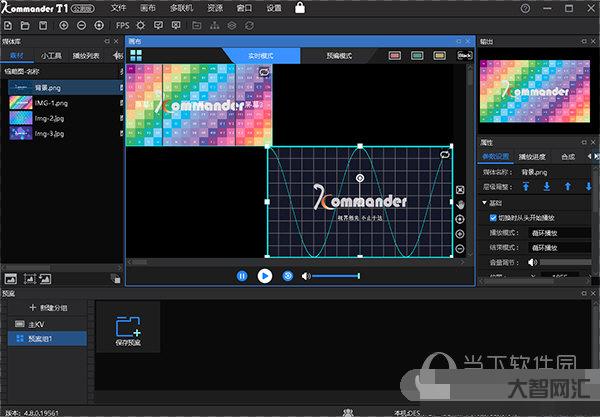
Task: Switch to the 播放列表 tab
Action: click(86, 56)
